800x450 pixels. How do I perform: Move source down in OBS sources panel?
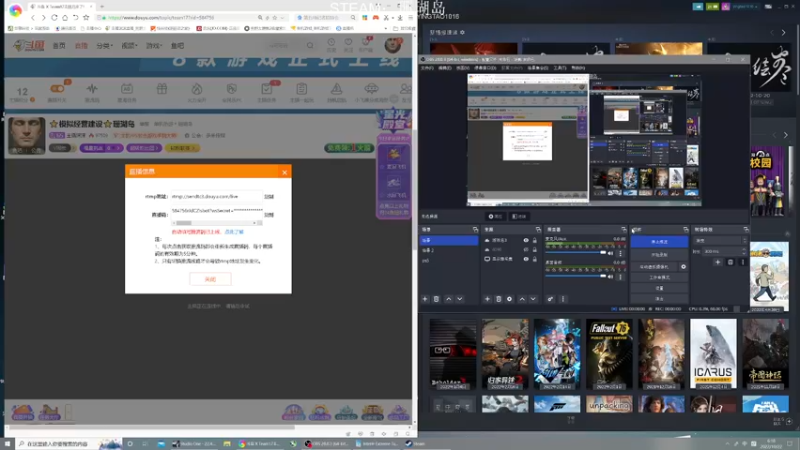coord(533,299)
